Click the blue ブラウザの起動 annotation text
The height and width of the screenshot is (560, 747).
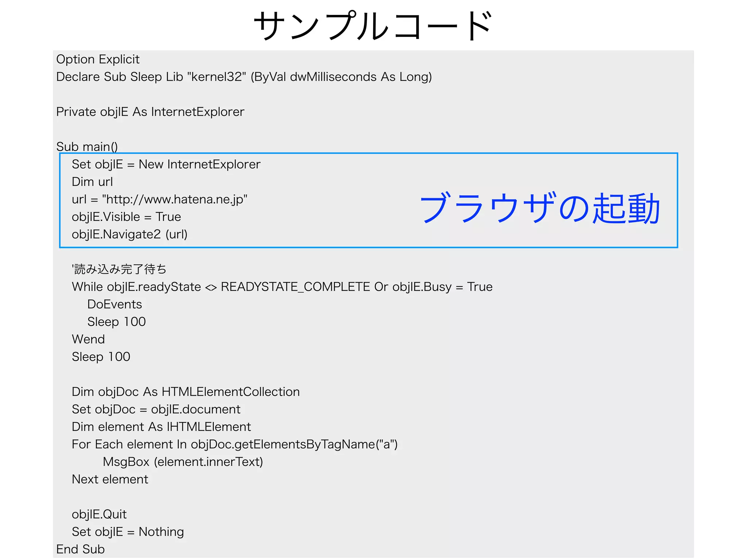pos(539,207)
